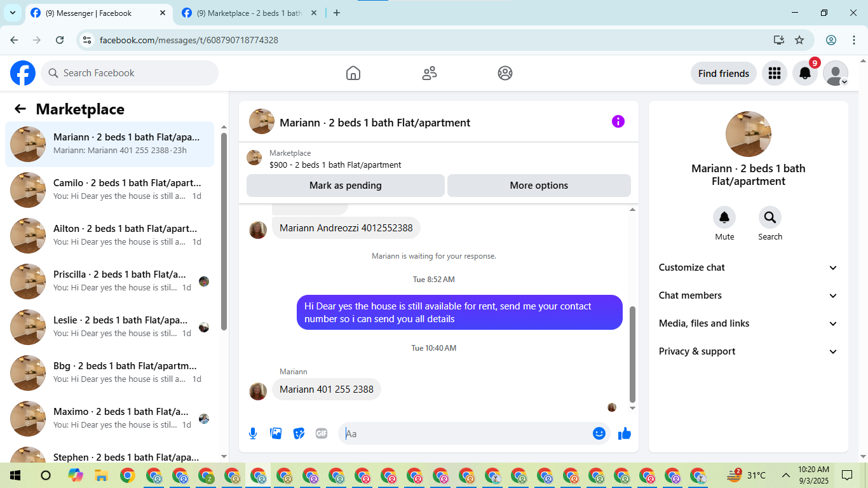868x488 pixels.
Task: Open Friends icon in top navigation
Action: (x=430, y=73)
